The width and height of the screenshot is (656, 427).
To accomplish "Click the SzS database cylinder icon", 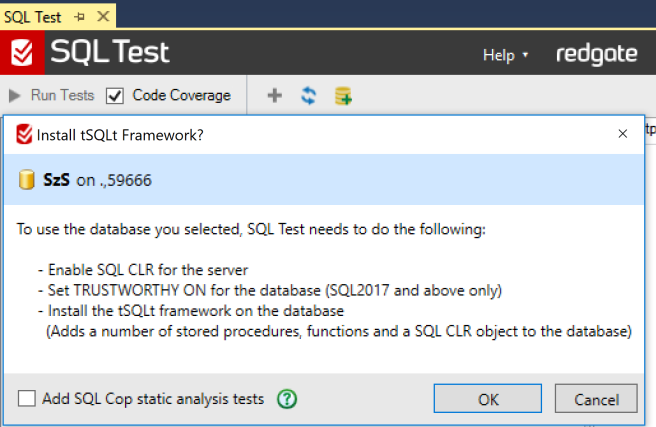I will [x=27, y=181].
